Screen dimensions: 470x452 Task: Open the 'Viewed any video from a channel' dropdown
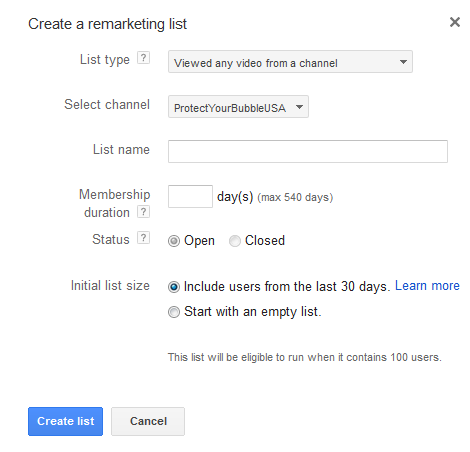click(x=290, y=62)
